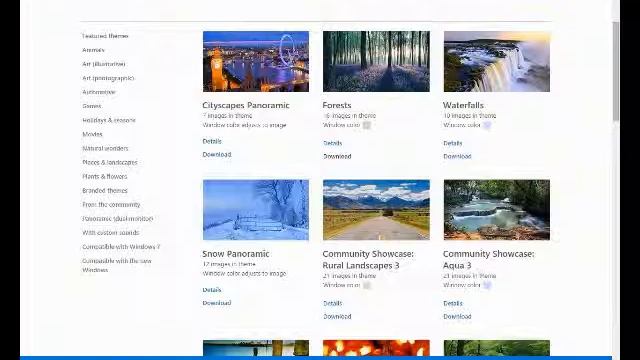The image size is (640, 360).
Task: Select the Automotive category
Action: tap(99, 92)
